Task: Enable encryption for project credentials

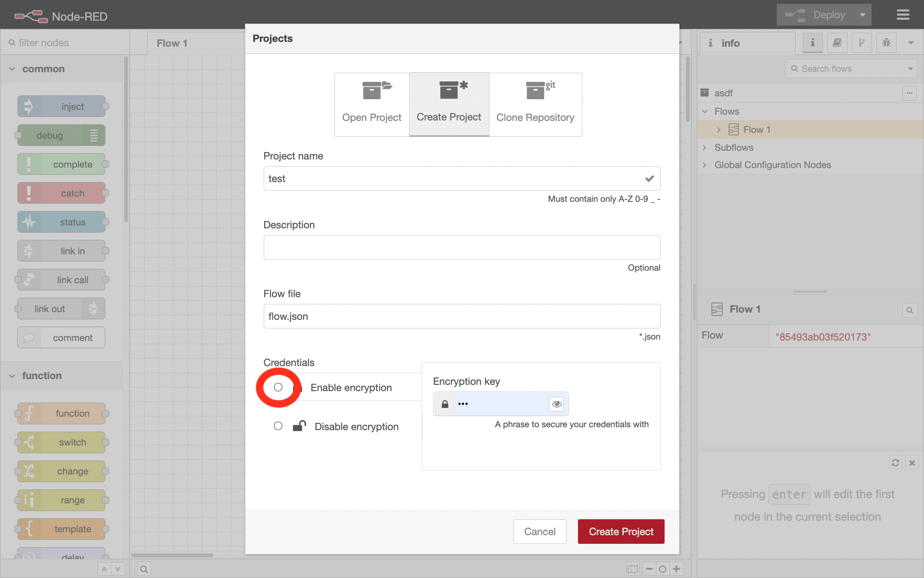Action: [x=278, y=387]
